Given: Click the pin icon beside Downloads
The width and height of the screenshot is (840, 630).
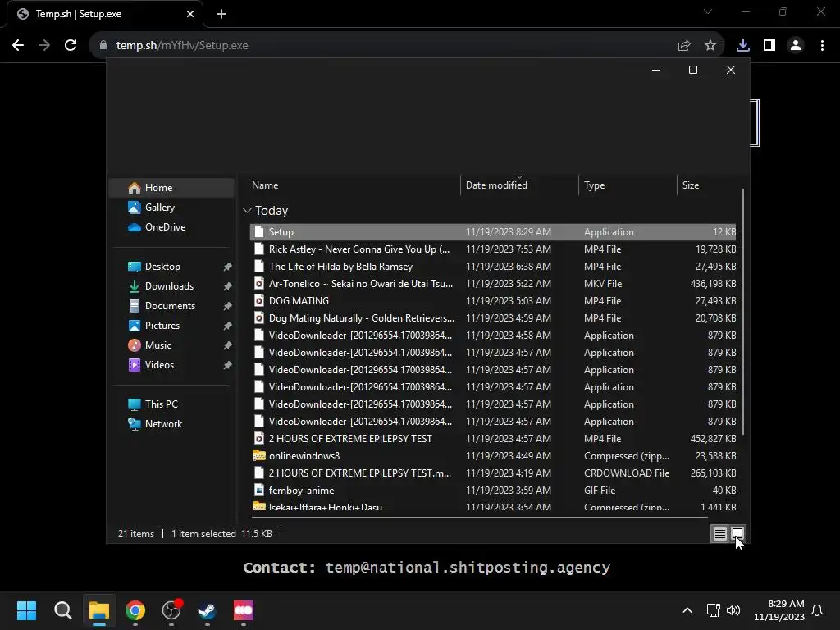Looking at the screenshot, I should (x=227, y=286).
